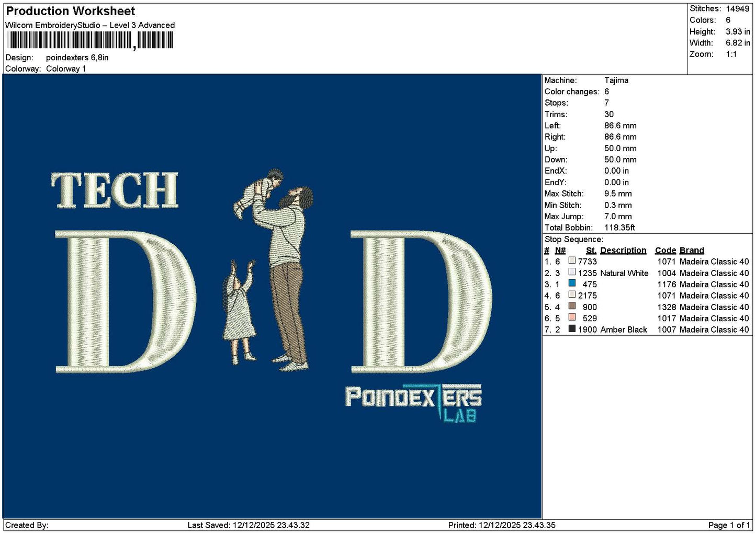The height and width of the screenshot is (534, 756).
Task: Click the Amber Black 1900 swatch
Action: [572, 328]
